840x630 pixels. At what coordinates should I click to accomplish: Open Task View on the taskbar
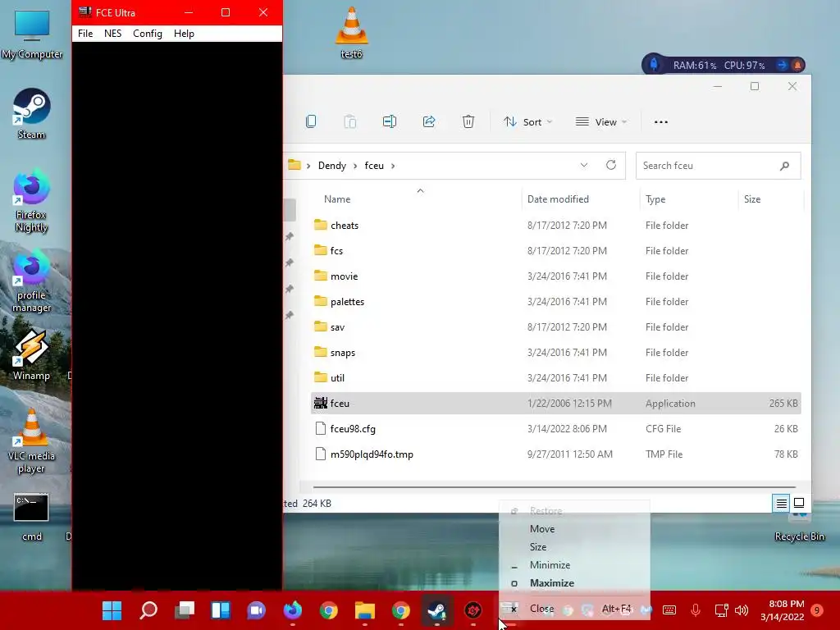(185, 610)
